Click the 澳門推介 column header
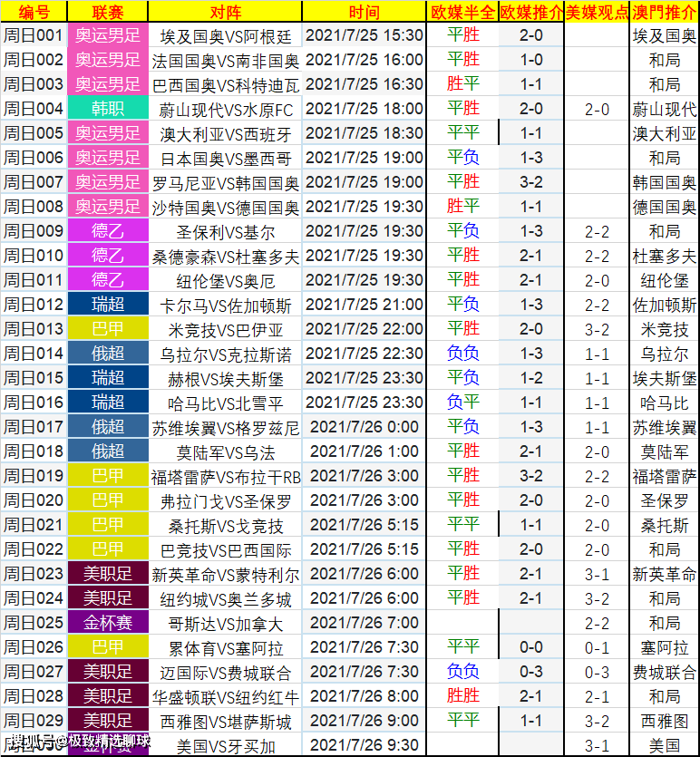Viewport: 700px width, 757px height. pyautogui.click(x=665, y=12)
